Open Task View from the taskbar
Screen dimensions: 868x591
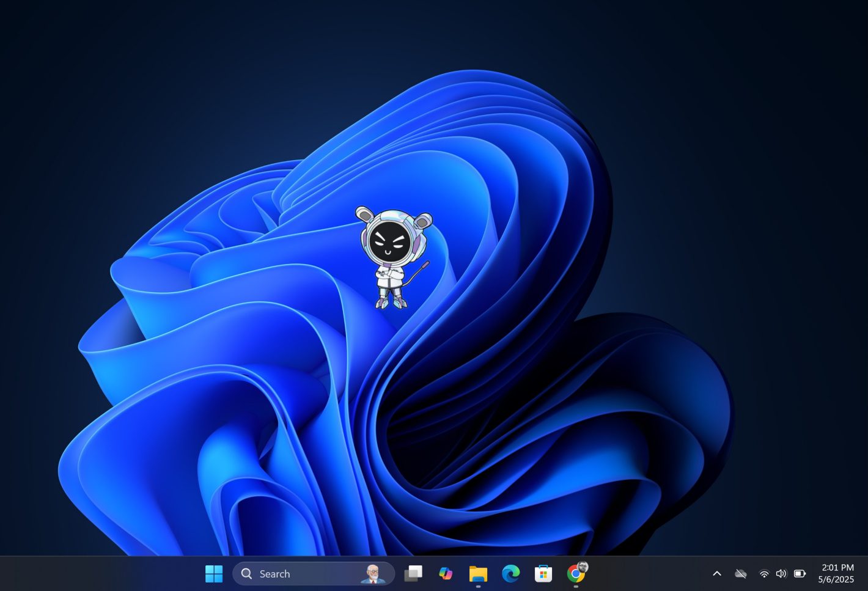pos(413,574)
